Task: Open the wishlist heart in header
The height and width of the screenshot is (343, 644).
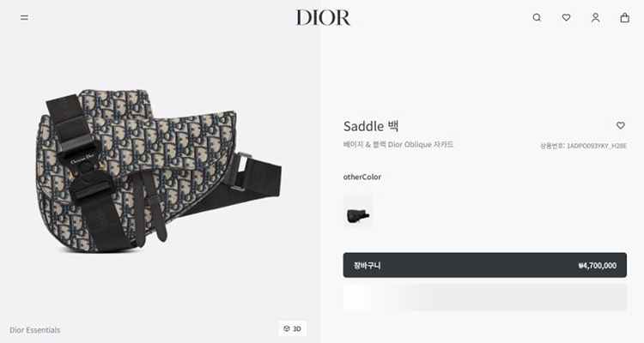Action: (x=566, y=18)
